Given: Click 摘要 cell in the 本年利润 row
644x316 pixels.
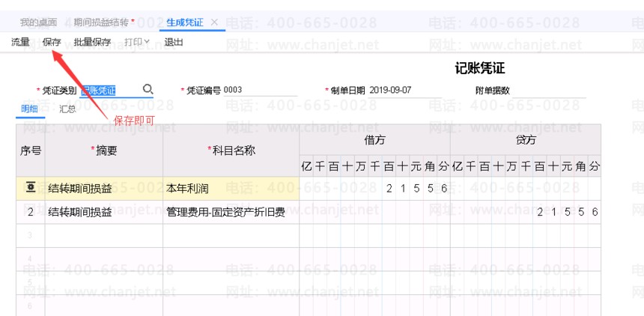Looking at the screenshot, I should pos(104,189).
